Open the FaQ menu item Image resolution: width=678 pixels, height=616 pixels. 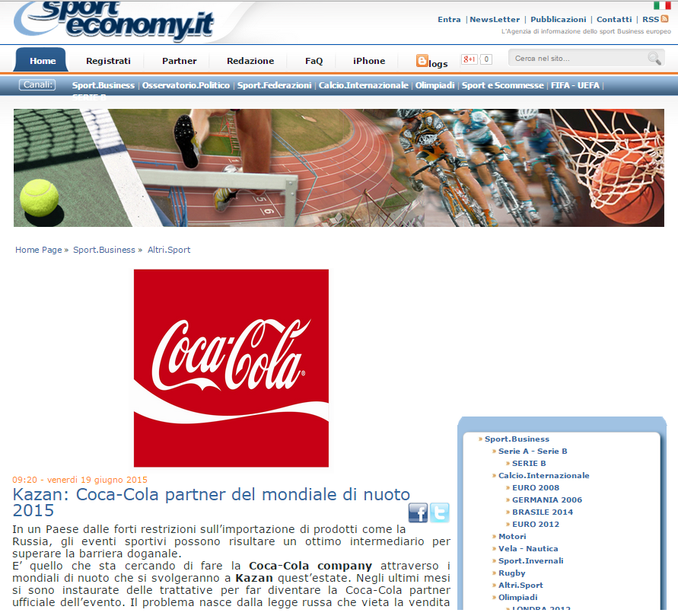[x=314, y=61]
